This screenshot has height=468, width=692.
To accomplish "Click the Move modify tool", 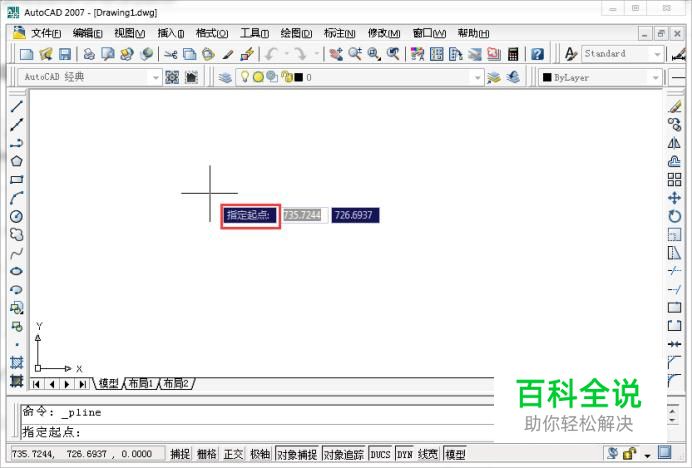I will click(674, 198).
